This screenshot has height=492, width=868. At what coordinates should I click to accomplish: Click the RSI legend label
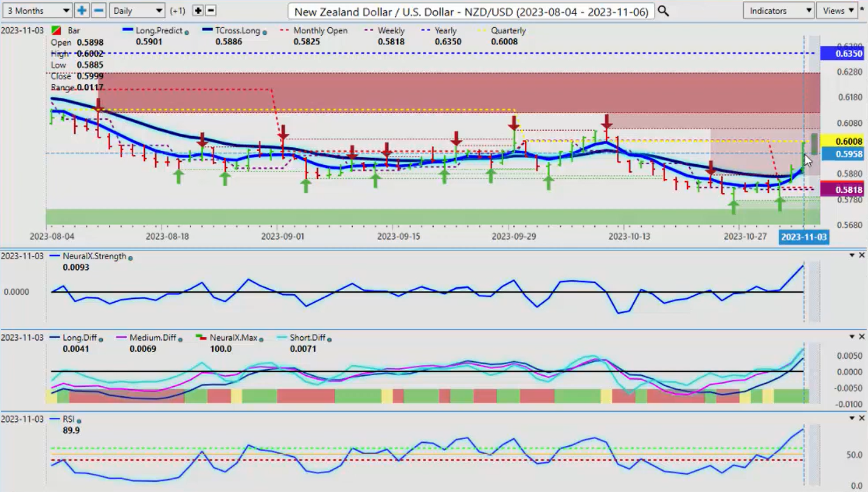[x=68, y=419]
